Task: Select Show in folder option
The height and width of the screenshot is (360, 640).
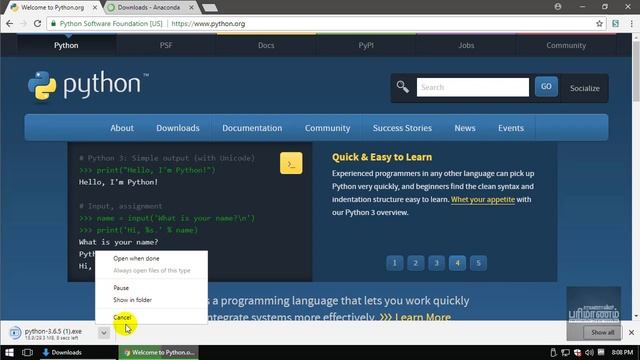Action: (132, 300)
